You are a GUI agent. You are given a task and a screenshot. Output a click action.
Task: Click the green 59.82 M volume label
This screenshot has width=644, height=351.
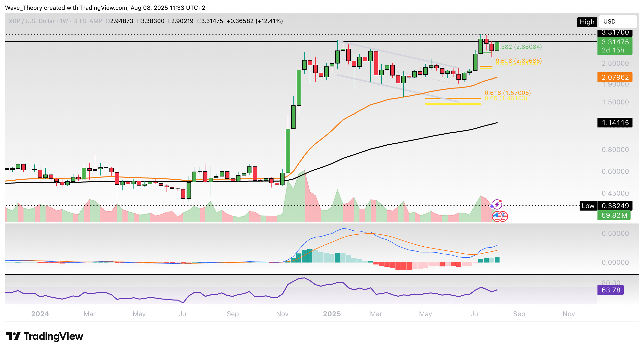614,215
